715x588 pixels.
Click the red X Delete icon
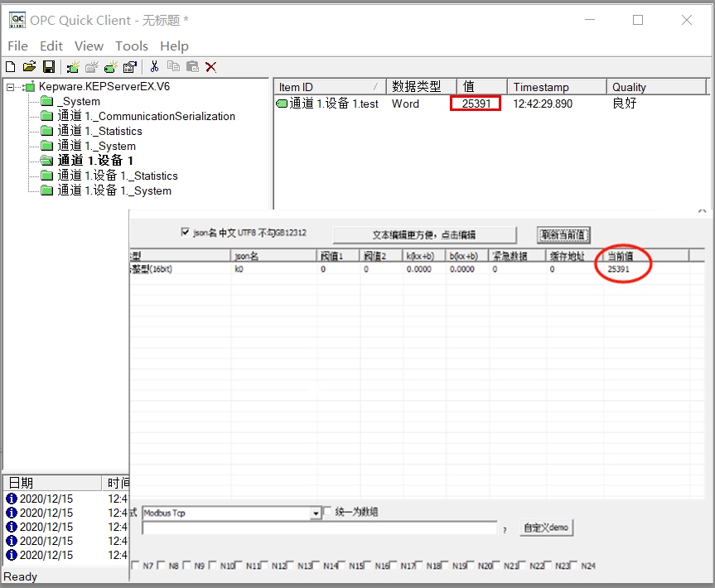211,67
